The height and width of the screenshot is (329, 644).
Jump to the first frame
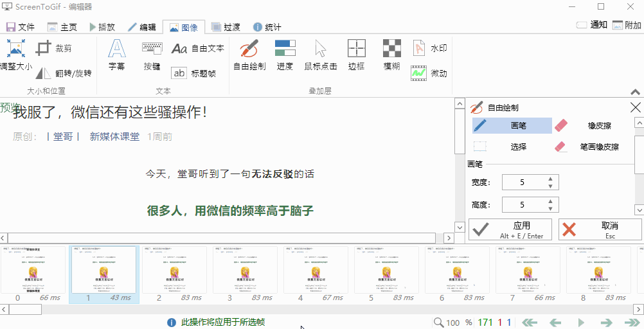pos(530,323)
